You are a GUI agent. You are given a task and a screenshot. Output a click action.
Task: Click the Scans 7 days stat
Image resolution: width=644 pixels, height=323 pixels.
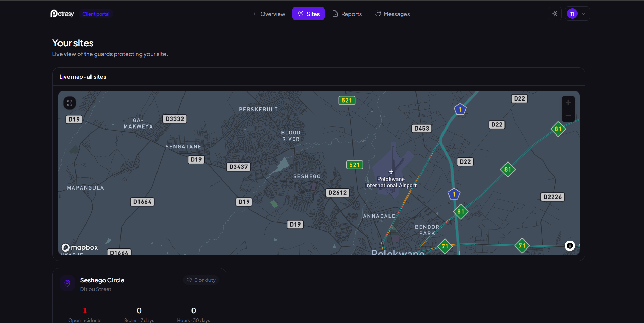click(x=139, y=314)
